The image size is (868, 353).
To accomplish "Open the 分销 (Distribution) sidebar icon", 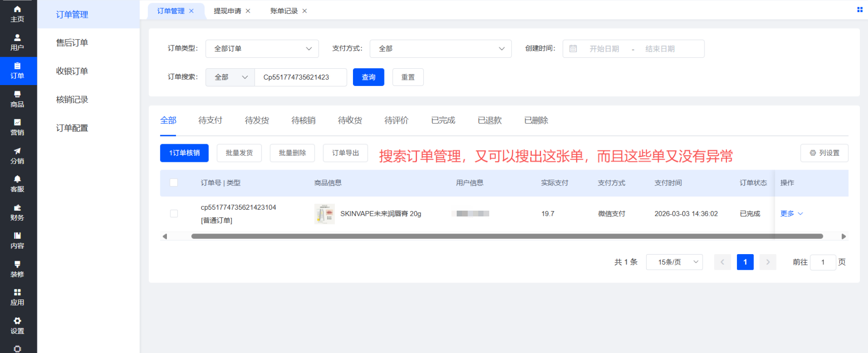I will 17,156.
